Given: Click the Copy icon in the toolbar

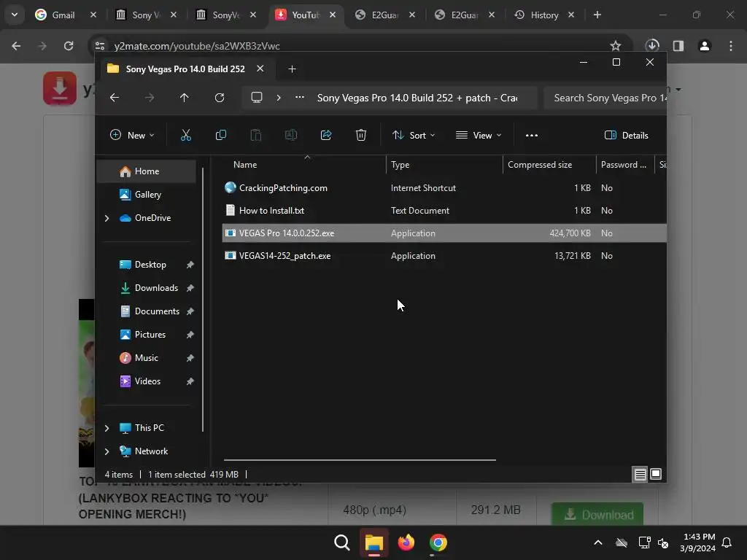Looking at the screenshot, I should tap(220, 135).
